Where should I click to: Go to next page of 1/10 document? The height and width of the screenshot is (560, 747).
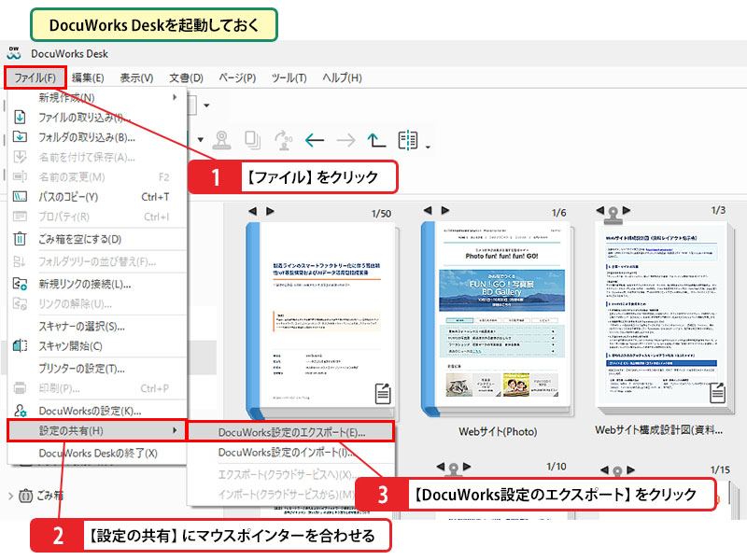pos(467,467)
